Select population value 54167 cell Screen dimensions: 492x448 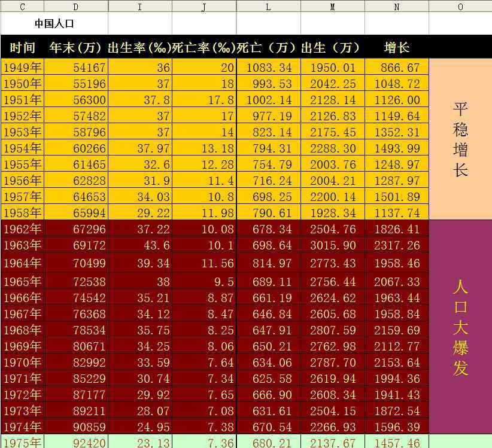point(76,68)
